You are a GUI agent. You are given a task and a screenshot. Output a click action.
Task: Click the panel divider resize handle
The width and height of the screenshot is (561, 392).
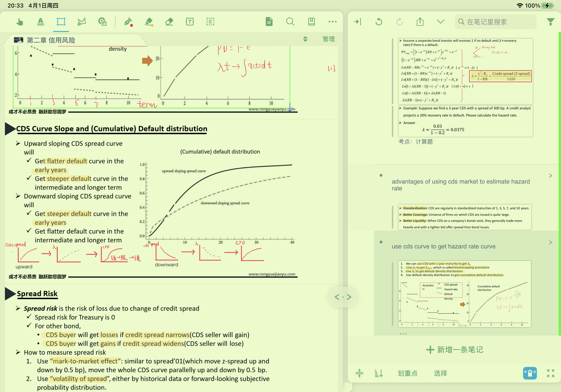point(343,297)
